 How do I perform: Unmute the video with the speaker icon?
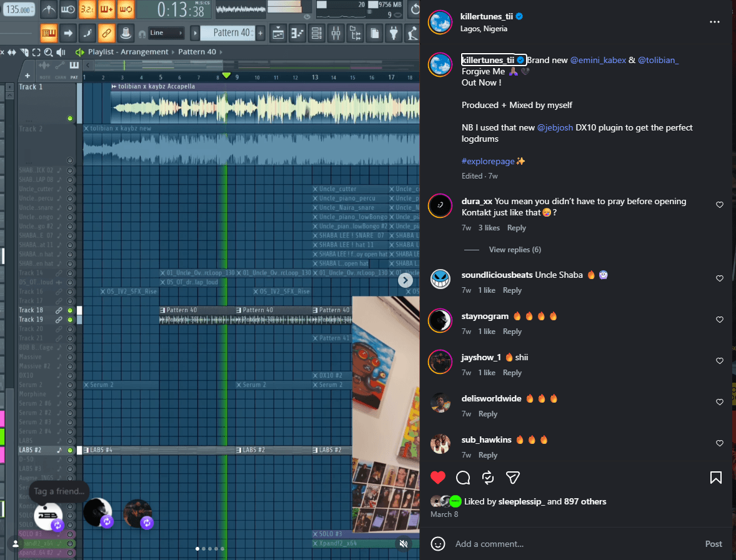403,544
